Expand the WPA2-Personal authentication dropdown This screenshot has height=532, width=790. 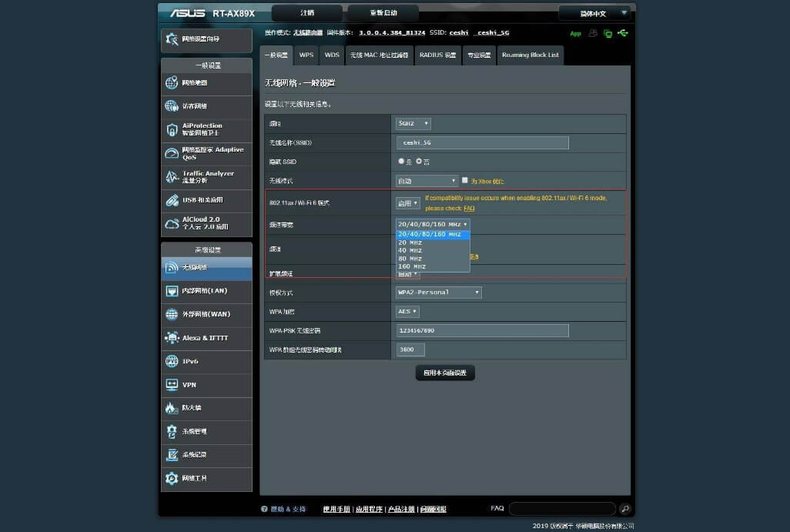[438, 293]
